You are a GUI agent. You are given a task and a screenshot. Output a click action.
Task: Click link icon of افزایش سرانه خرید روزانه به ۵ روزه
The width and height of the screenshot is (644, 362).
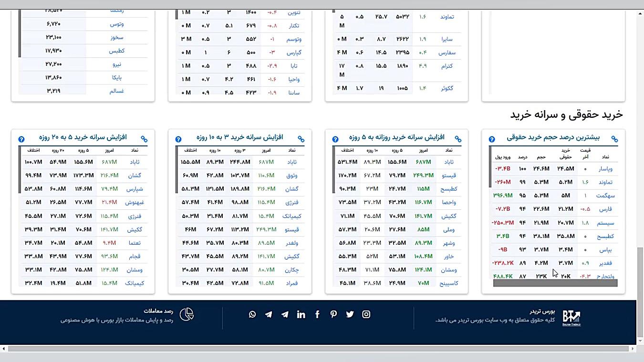458,139
